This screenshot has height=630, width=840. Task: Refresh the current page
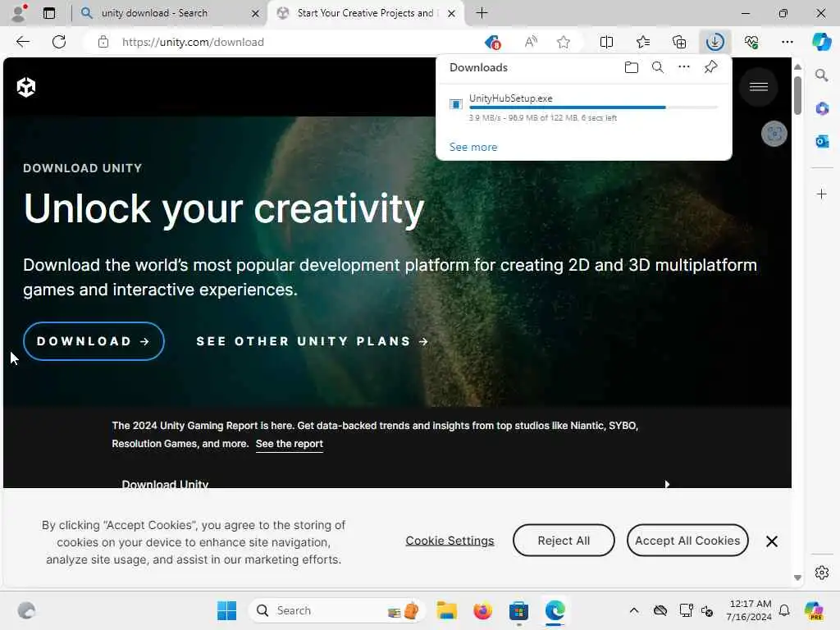click(59, 42)
